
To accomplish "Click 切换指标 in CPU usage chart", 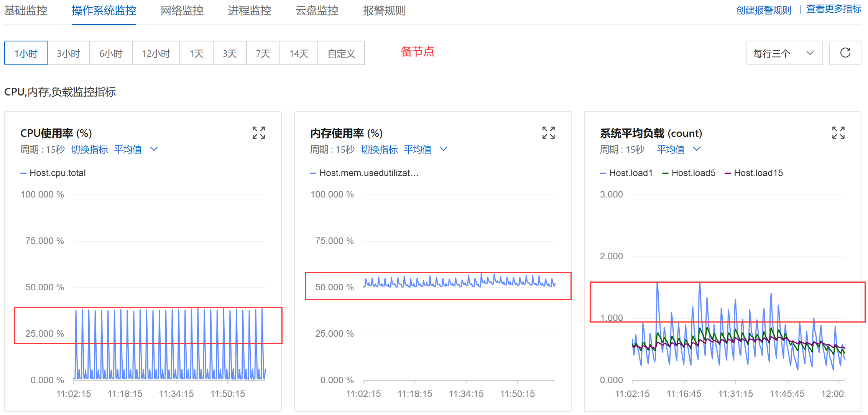I will tap(89, 149).
